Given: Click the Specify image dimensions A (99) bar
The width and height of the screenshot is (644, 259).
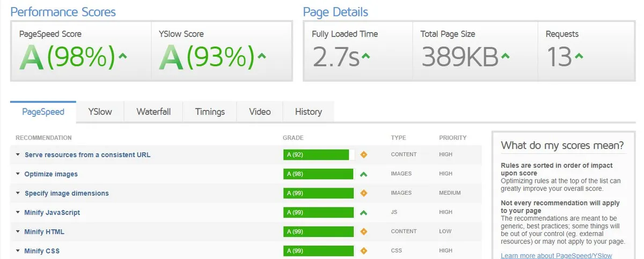Looking at the screenshot, I should (319, 194).
